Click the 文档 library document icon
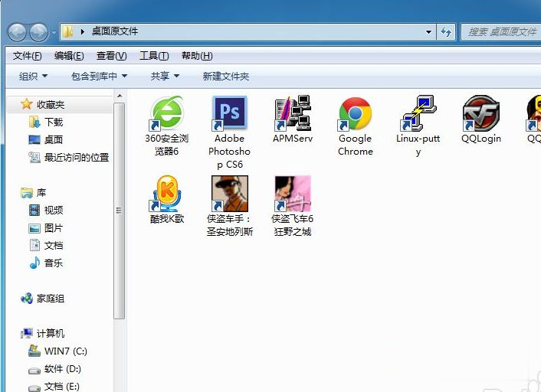The height and width of the screenshot is (392, 541). (x=34, y=246)
